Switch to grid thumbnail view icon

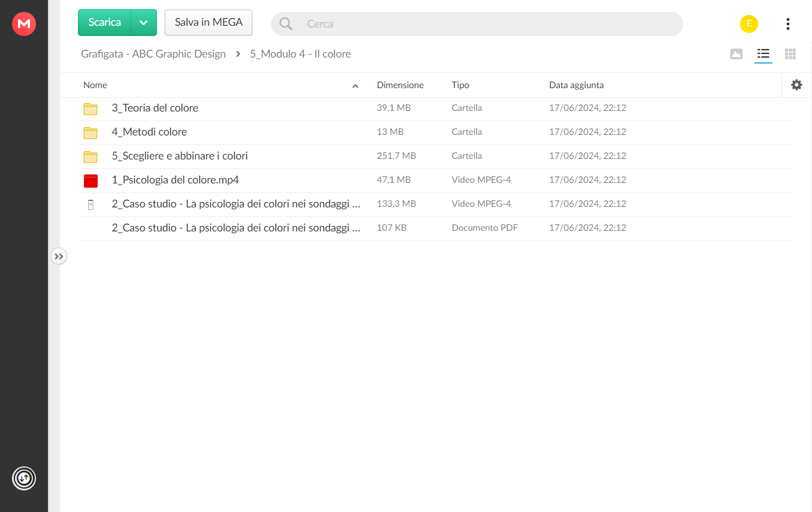(x=790, y=54)
